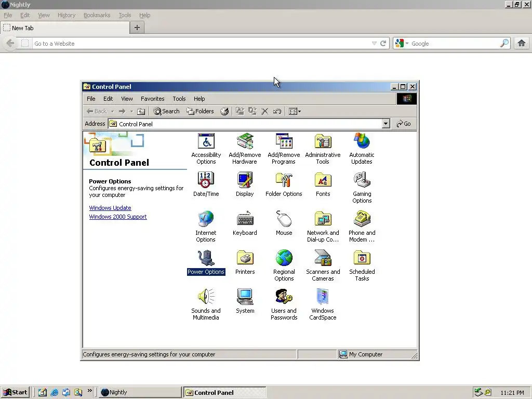The image size is (532, 399).
Task: Click Show Desktop Quick Launch icon
Action: coord(43,392)
